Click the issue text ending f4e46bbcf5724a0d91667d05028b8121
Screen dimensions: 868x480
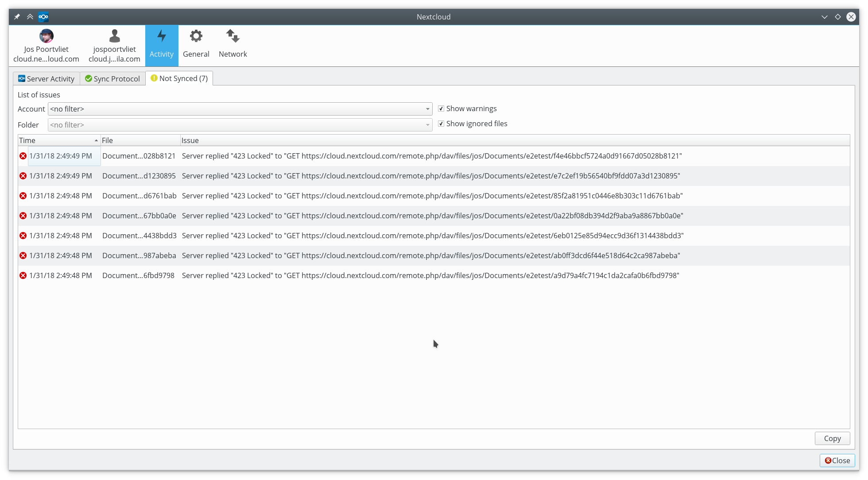pos(432,156)
